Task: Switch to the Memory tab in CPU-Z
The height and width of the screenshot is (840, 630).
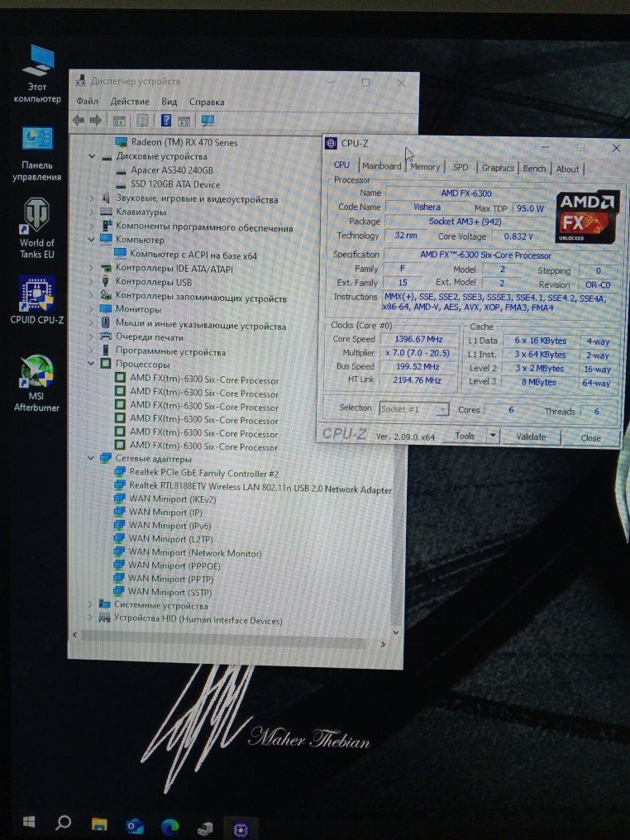Action: click(x=425, y=167)
